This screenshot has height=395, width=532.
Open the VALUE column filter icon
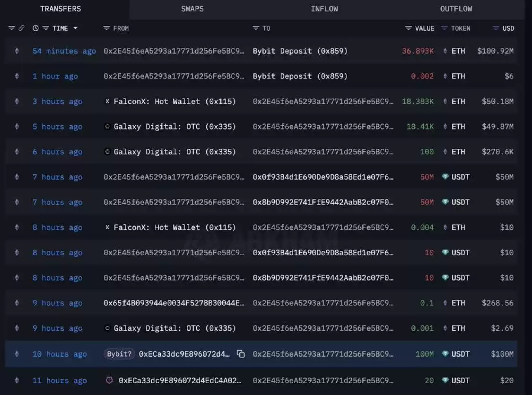pyautogui.click(x=409, y=28)
